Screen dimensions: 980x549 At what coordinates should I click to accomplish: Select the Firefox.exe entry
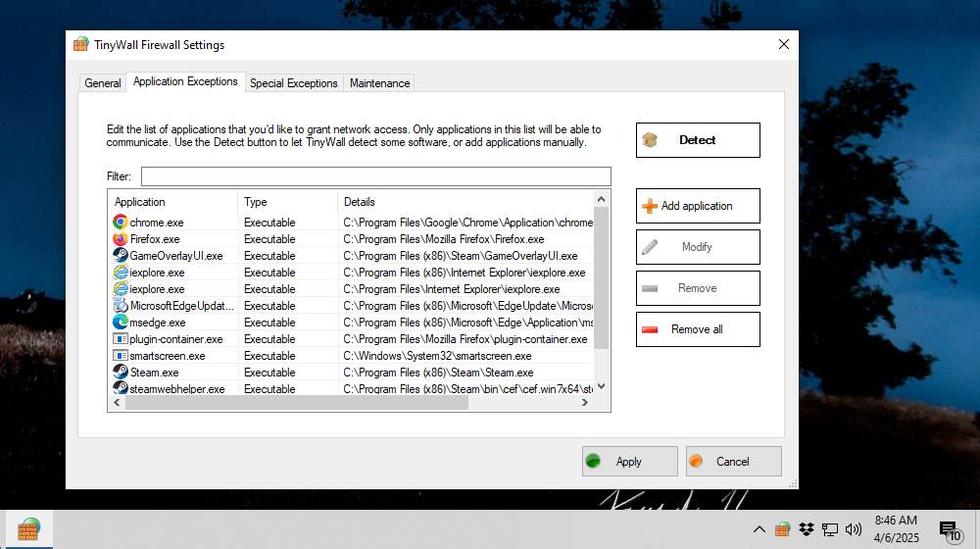pos(155,239)
